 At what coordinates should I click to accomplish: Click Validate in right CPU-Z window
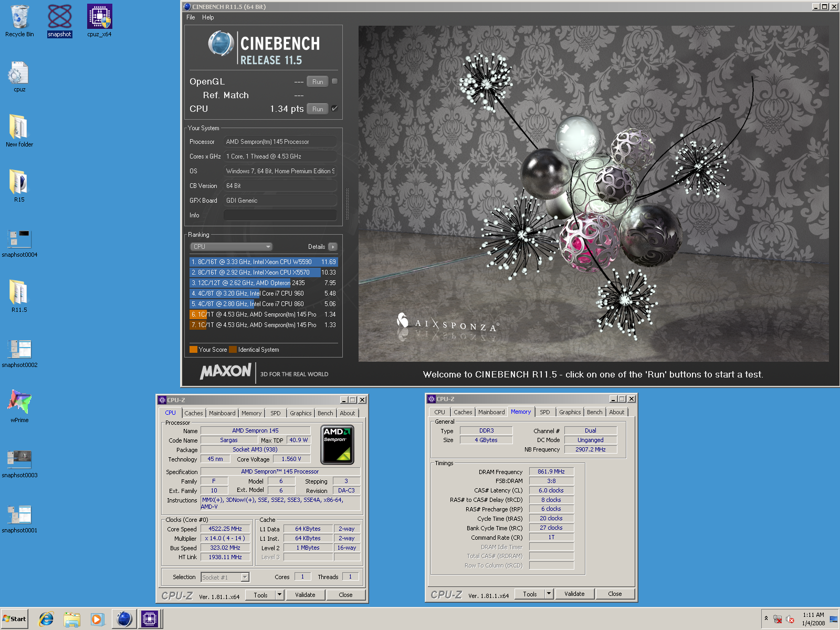point(574,594)
